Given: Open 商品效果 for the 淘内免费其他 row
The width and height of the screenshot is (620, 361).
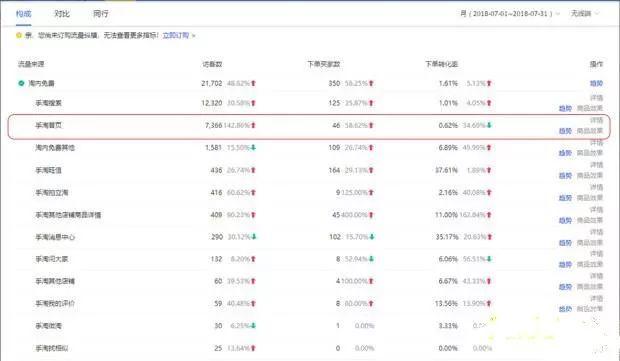Looking at the screenshot, I should tap(590, 153).
